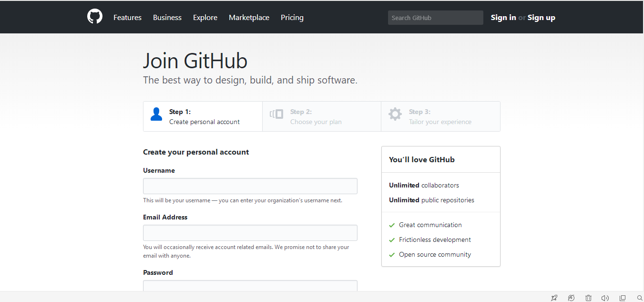Viewport: 644px width, 302px height.
Task: Click the overlapping windows icon in status bar
Action: coord(622,298)
